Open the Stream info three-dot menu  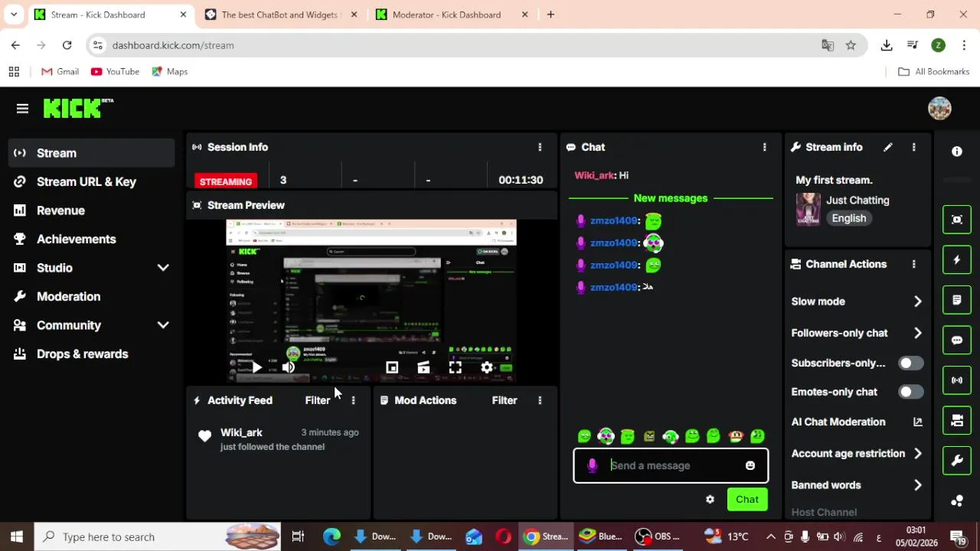[x=913, y=147]
